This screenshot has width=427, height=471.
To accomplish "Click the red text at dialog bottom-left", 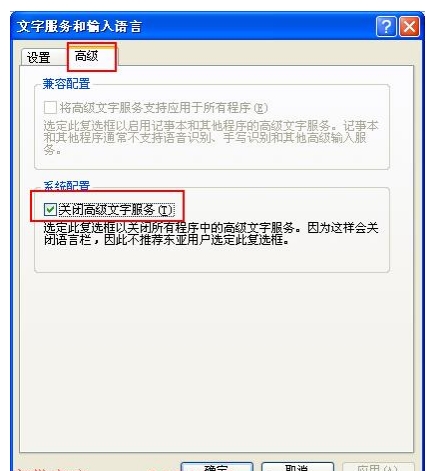I will tap(52, 469).
